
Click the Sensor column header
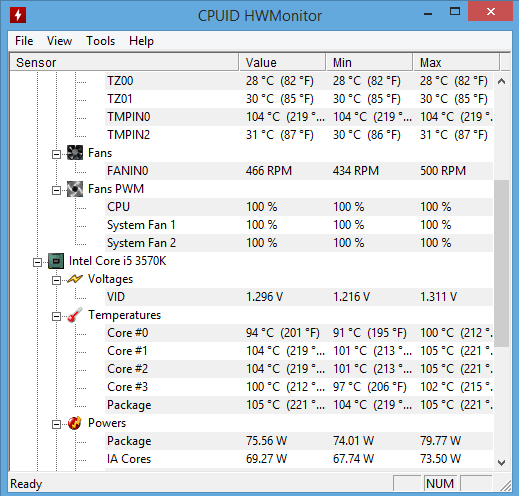click(x=124, y=62)
